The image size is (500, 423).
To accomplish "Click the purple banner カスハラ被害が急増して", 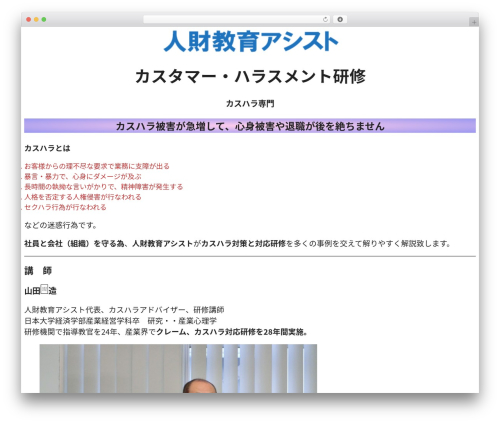I will pyautogui.click(x=250, y=126).
